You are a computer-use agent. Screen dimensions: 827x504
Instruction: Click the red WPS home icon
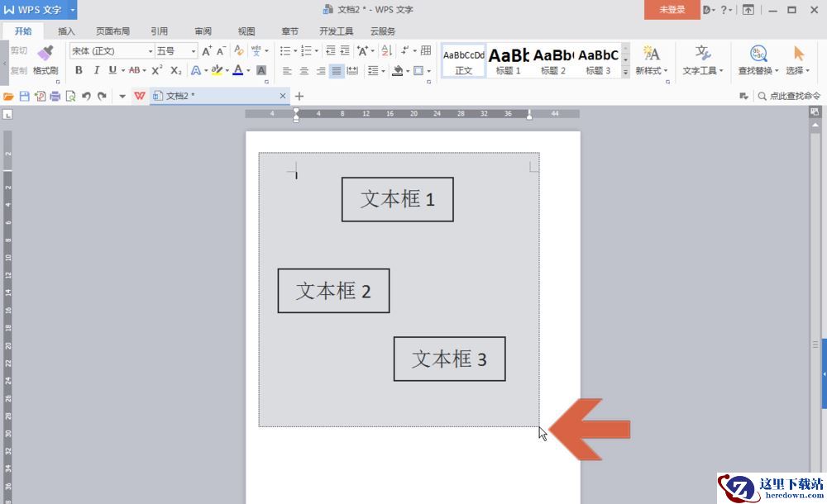pos(139,96)
